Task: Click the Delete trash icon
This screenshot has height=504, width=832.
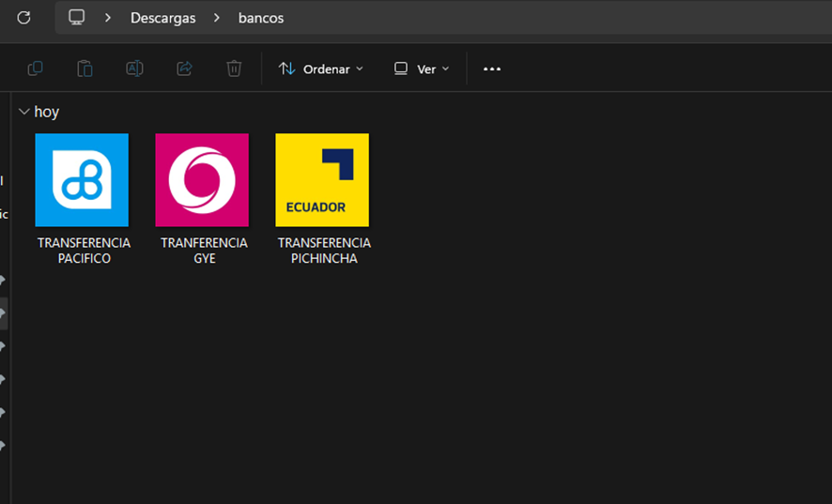Action: [234, 69]
